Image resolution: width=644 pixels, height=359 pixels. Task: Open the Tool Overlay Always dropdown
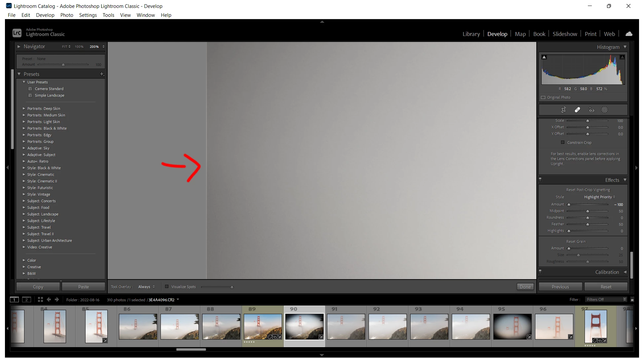[x=146, y=287]
